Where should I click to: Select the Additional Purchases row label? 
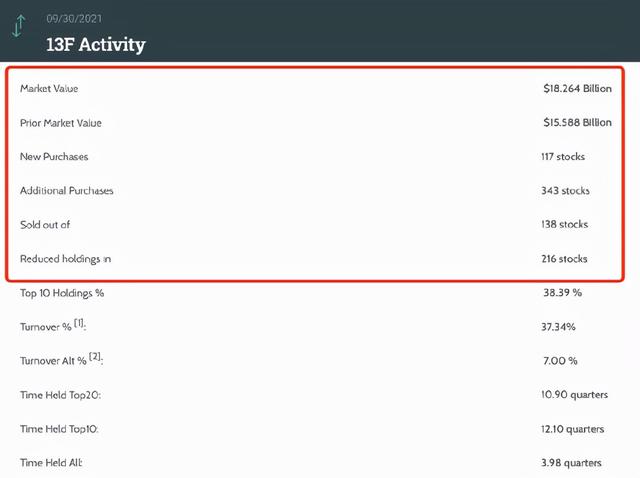point(66,191)
